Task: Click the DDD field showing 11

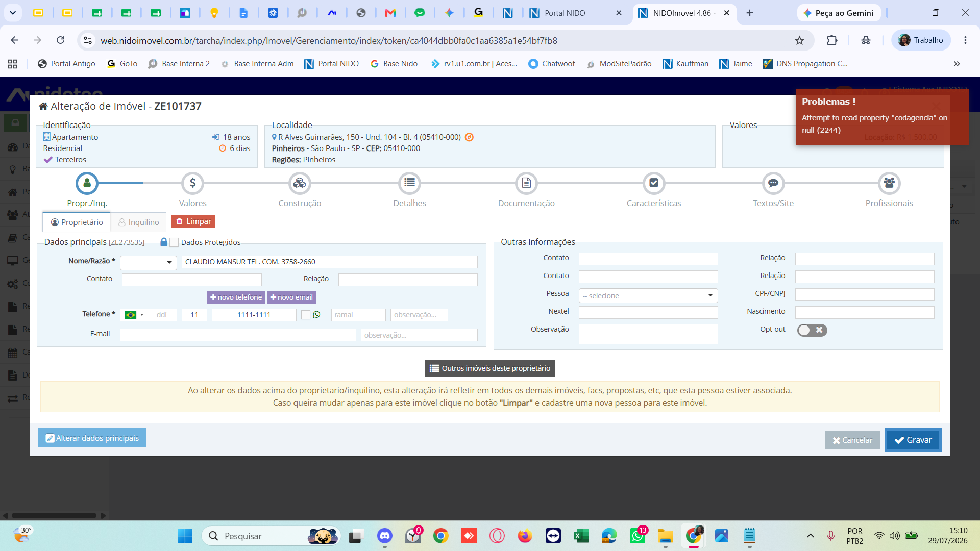Action: (x=194, y=315)
